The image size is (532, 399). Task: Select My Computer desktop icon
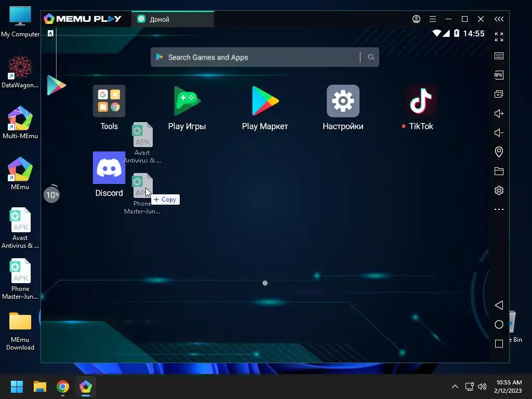(x=20, y=22)
